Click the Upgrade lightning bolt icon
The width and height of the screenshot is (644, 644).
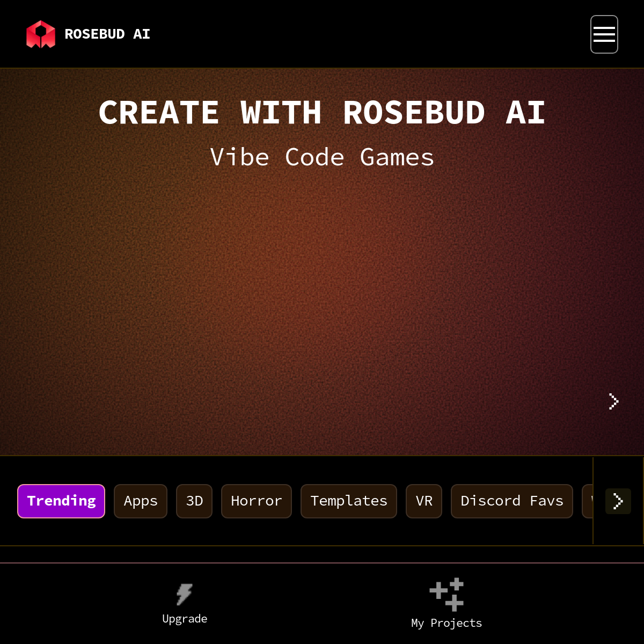pos(184,594)
